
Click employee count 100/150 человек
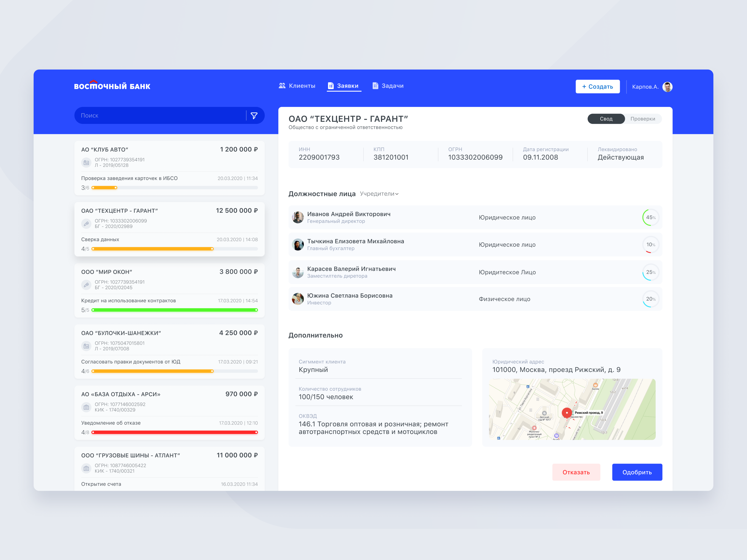(x=326, y=397)
